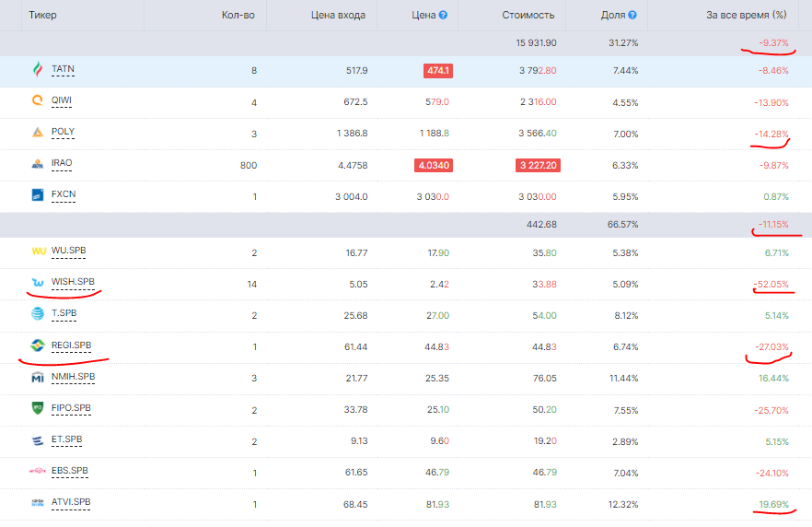Screen dimensions: 812x527
Task: Click second group total return -11.15%
Action: [773, 225]
